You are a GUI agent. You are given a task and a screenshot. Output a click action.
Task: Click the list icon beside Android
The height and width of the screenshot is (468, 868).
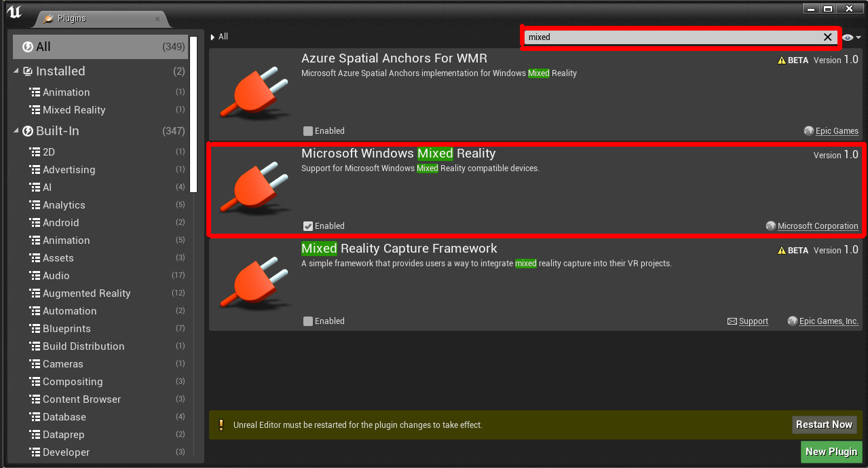pyautogui.click(x=35, y=223)
